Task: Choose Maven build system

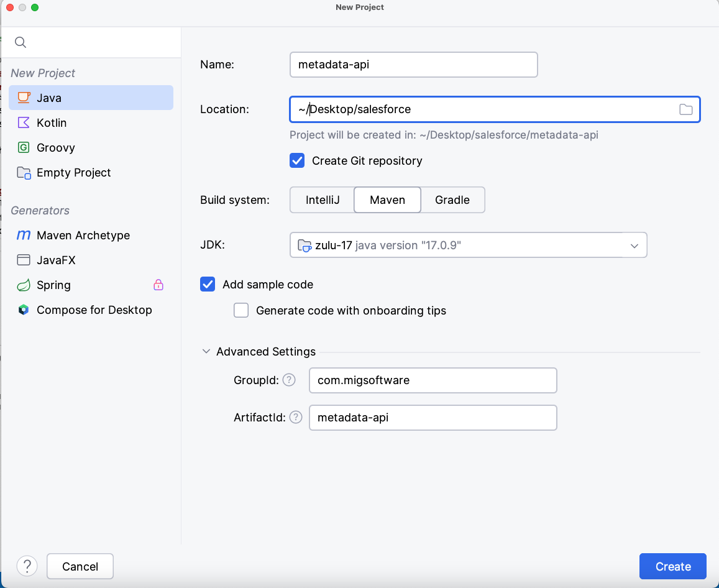Action: click(388, 200)
